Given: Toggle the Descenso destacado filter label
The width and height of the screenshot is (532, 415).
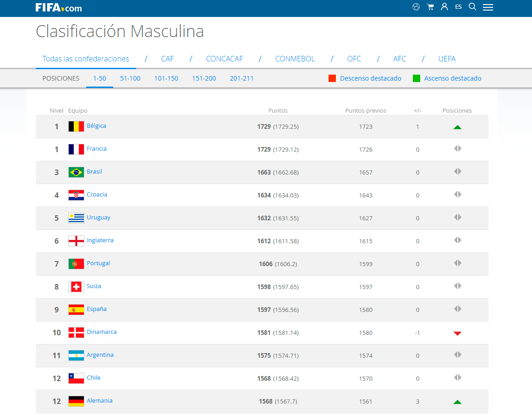Looking at the screenshot, I should pyautogui.click(x=371, y=78).
